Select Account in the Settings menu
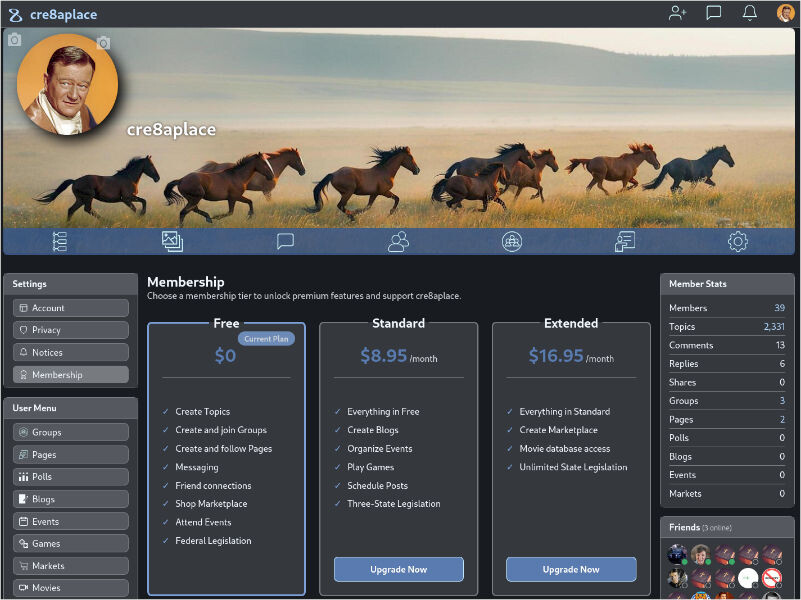 click(x=71, y=308)
